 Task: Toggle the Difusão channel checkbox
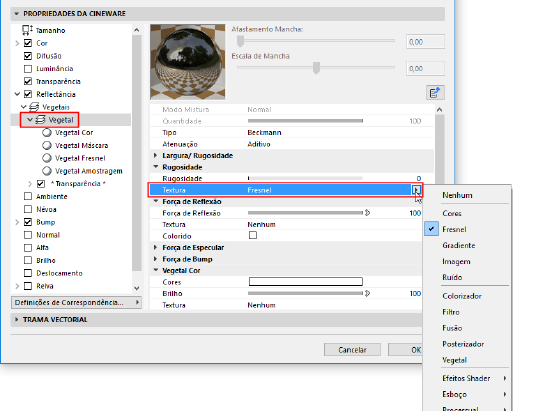pos(28,56)
